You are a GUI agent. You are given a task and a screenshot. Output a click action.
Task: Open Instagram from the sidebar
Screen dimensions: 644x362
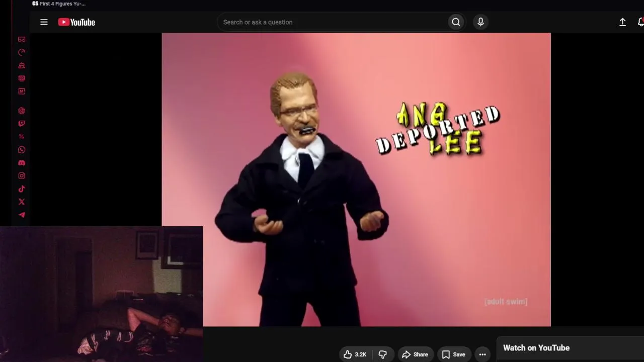(x=22, y=176)
